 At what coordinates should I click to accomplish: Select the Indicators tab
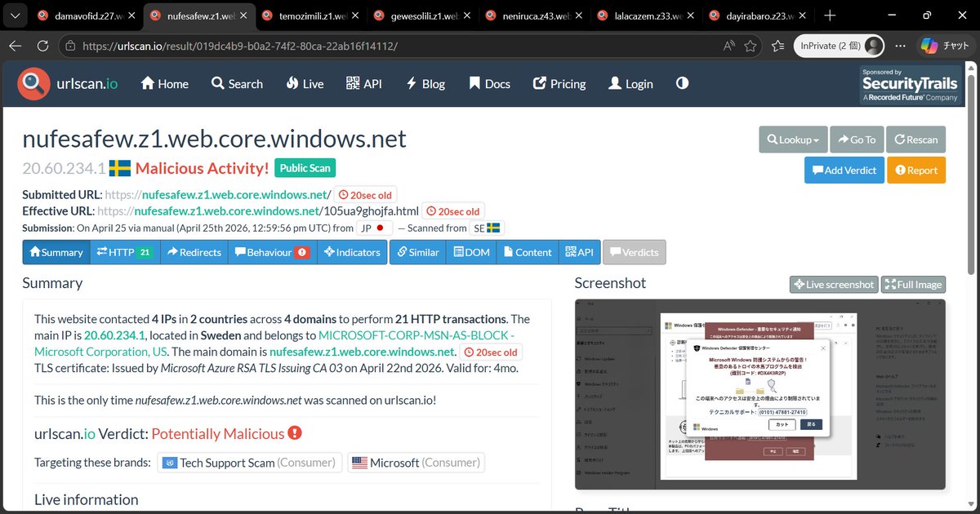(352, 252)
